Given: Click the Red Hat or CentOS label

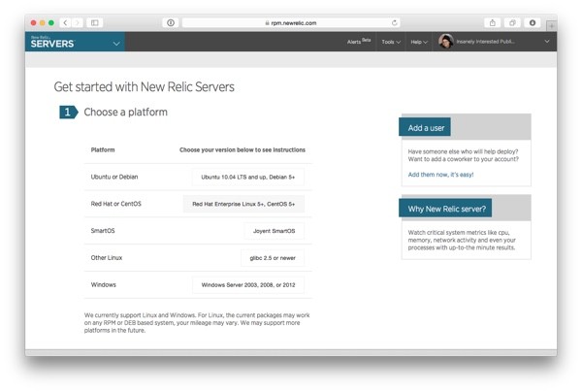Looking at the screenshot, I should click(x=115, y=204).
